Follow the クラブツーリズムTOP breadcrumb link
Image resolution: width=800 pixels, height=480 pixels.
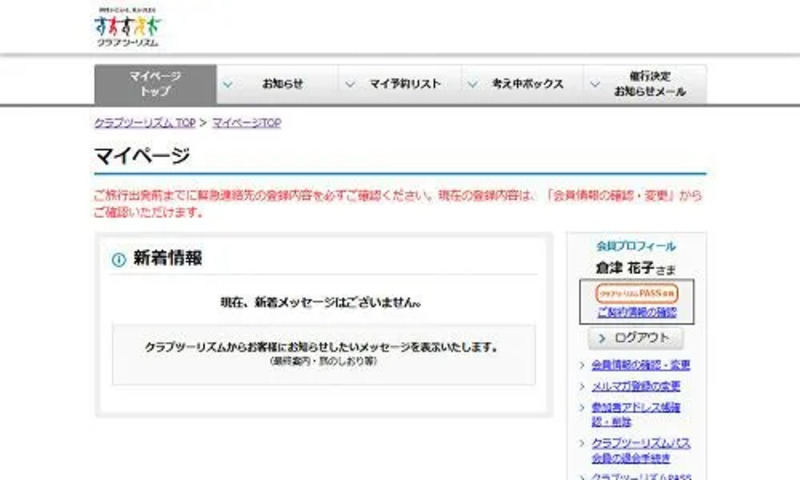click(145, 123)
